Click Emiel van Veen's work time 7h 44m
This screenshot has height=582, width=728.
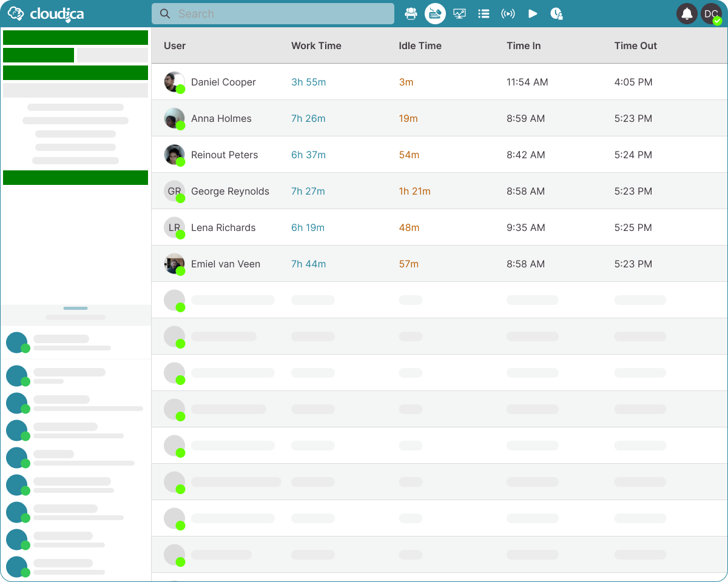click(308, 264)
